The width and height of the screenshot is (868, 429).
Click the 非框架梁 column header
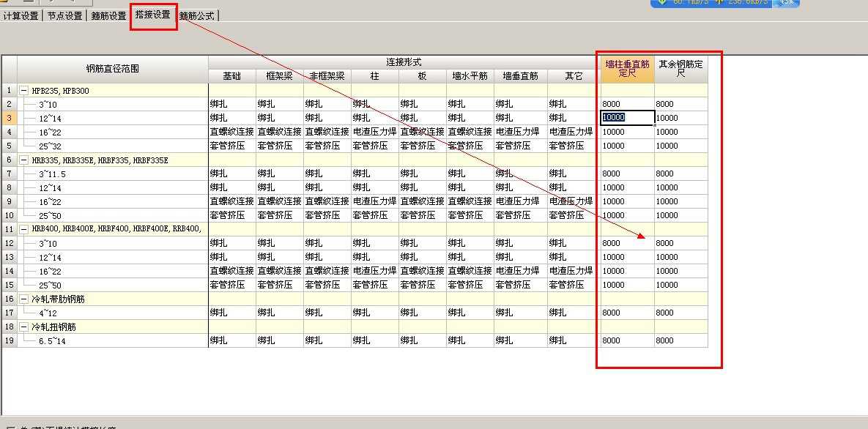coord(327,76)
